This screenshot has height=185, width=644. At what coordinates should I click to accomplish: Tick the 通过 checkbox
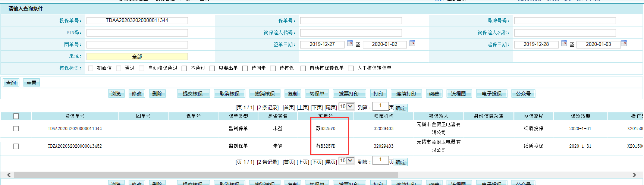point(119,68)
